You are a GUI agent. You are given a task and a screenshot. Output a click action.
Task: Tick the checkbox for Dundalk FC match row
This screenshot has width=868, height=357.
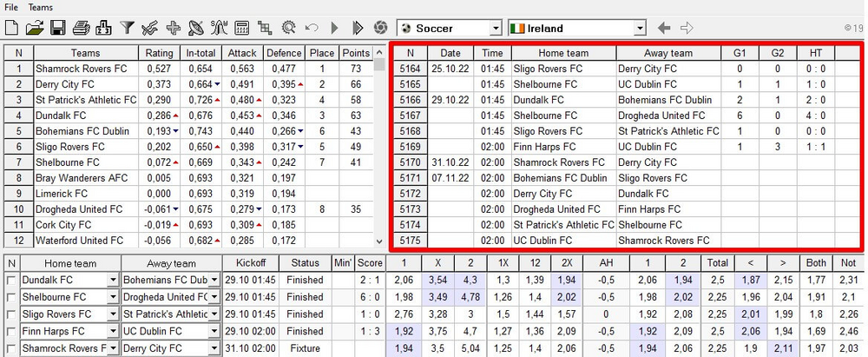tap(10, 279)
